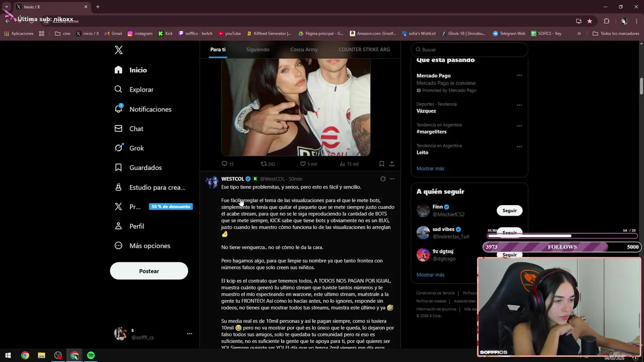Open Spotify from taskbar
Screen dimensions: 644x362
[x=91, y=355]
